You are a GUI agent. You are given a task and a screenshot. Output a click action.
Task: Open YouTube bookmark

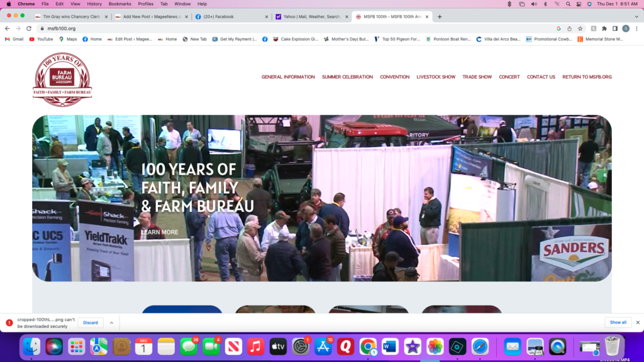41,40
